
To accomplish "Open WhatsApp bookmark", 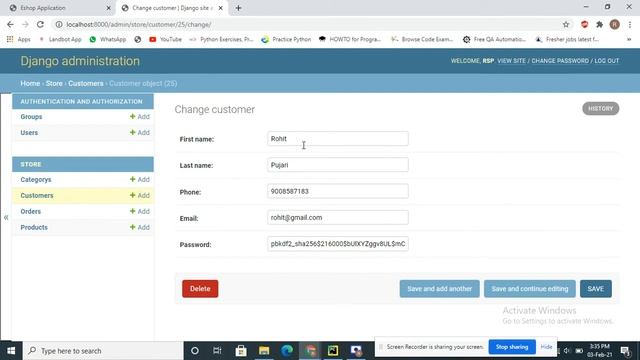I will (x=108, y=39).
